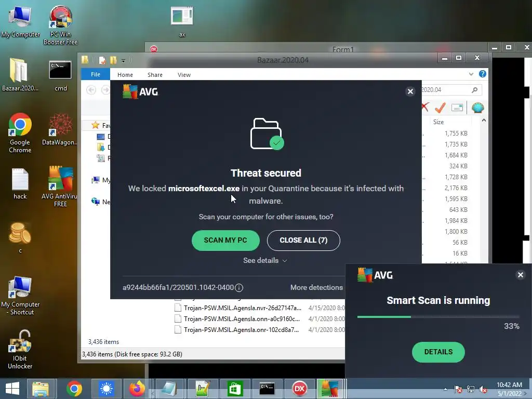Click the Smart Scan progress bar
Screen dimensions: 532x399
click(x=438, y=317)
